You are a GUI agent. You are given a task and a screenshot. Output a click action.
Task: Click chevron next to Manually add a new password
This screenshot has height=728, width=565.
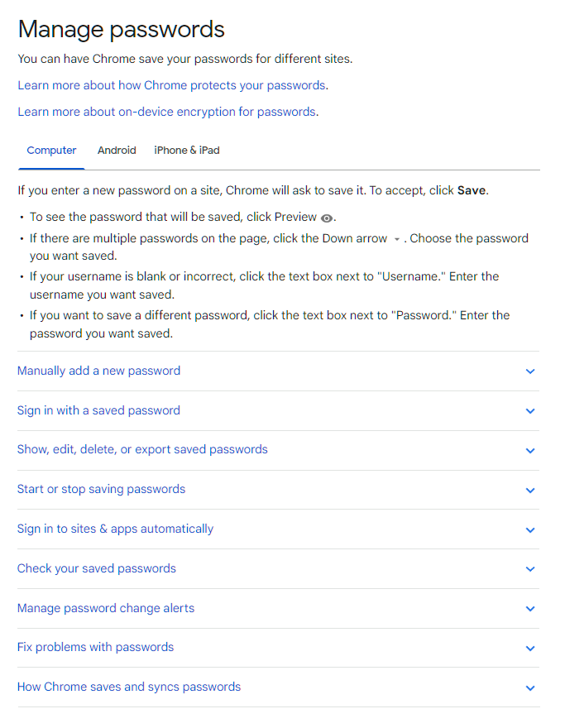[530, 371]
